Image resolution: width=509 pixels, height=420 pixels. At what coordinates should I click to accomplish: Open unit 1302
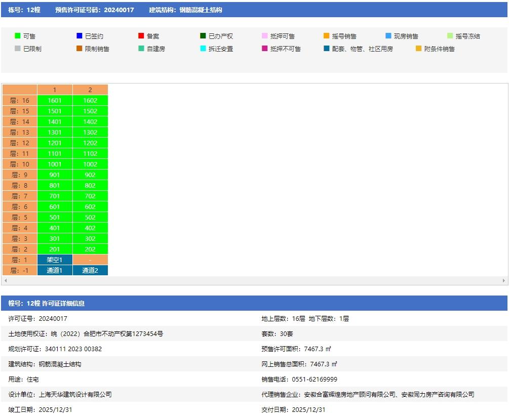(90, 132)
